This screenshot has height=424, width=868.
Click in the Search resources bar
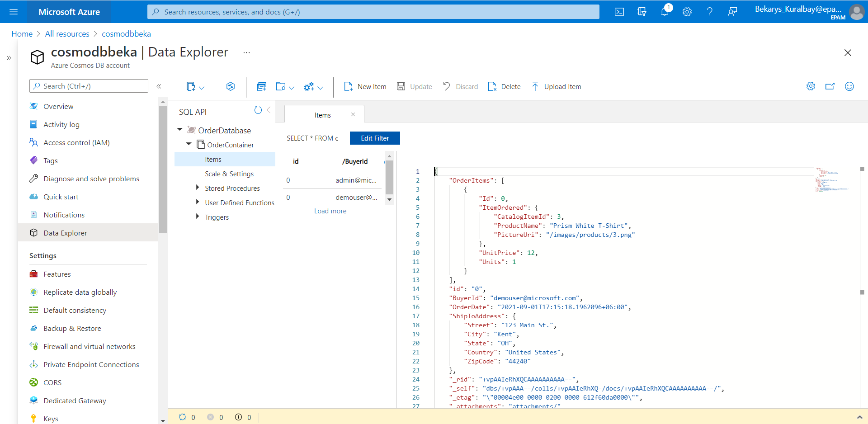(x=373, y=12)
